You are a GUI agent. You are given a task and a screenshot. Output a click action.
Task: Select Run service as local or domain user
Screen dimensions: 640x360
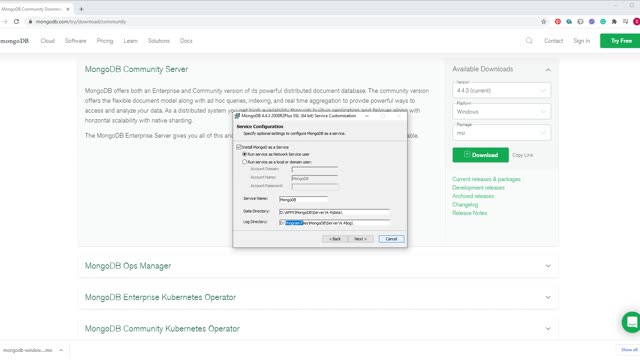244,162
